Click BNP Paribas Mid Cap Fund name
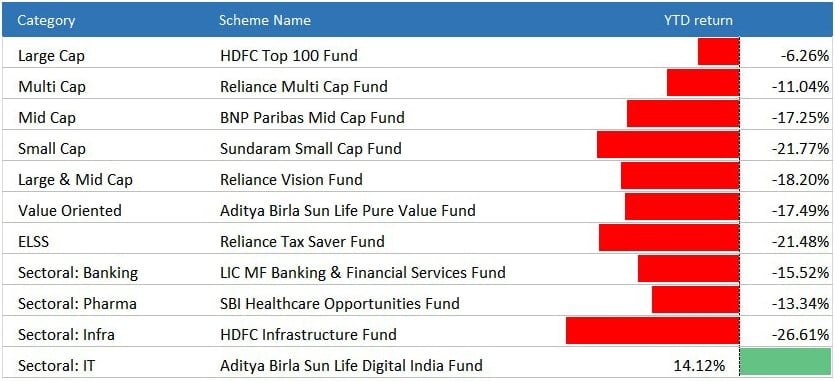The image size is (835, 381). pyautogui.click(x=312, y=117)
